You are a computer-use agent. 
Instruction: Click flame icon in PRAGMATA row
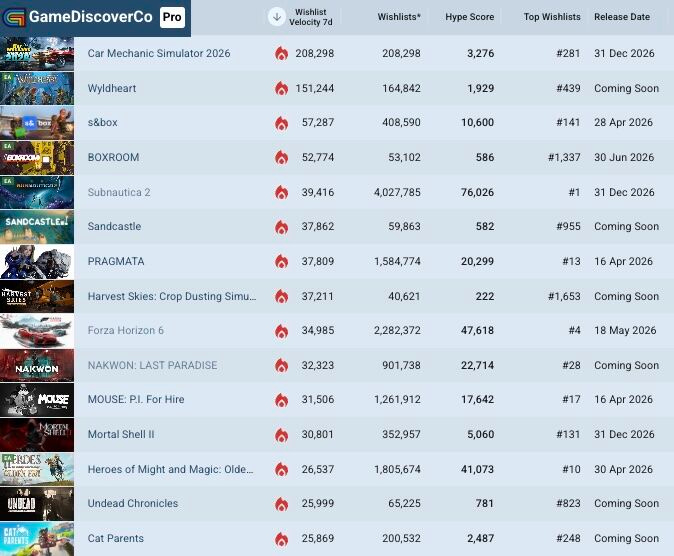(282, 261)
